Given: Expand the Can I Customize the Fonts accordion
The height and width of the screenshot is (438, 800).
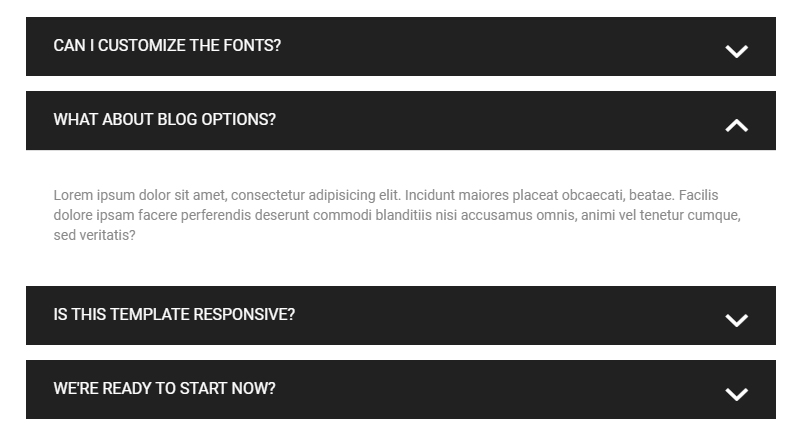Looking at the screenshot, I should point(401,46).
